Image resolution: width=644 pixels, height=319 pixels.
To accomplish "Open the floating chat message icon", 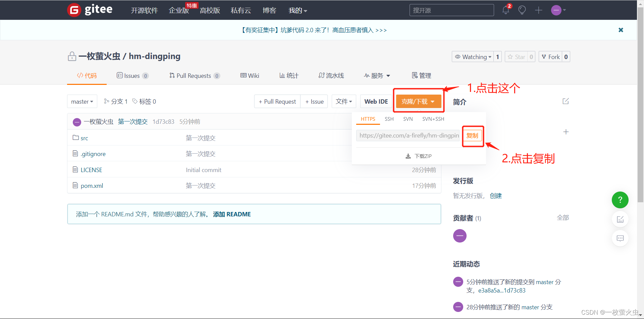I will point(620,238).
